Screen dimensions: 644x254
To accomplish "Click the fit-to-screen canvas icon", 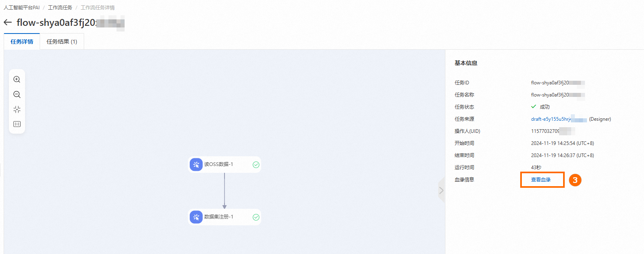I will (x=17, y=109).
